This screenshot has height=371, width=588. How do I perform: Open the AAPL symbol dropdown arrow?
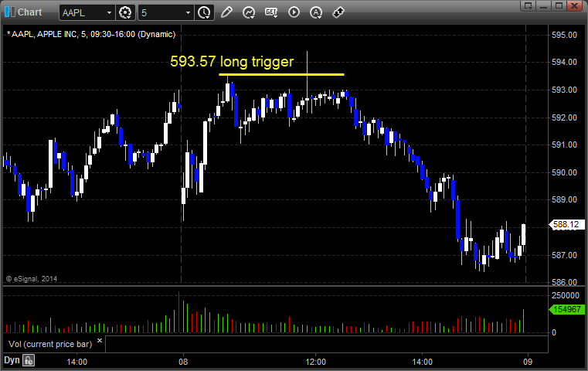109,13
